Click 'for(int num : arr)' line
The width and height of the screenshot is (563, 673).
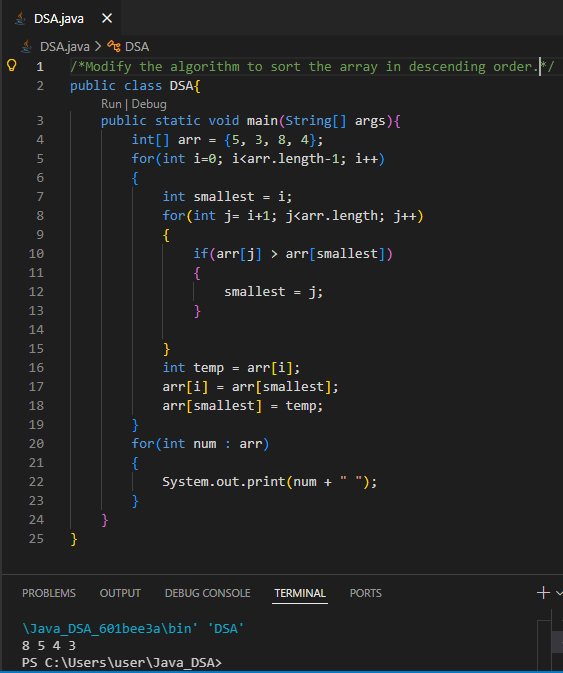click(x=200, y=444)
